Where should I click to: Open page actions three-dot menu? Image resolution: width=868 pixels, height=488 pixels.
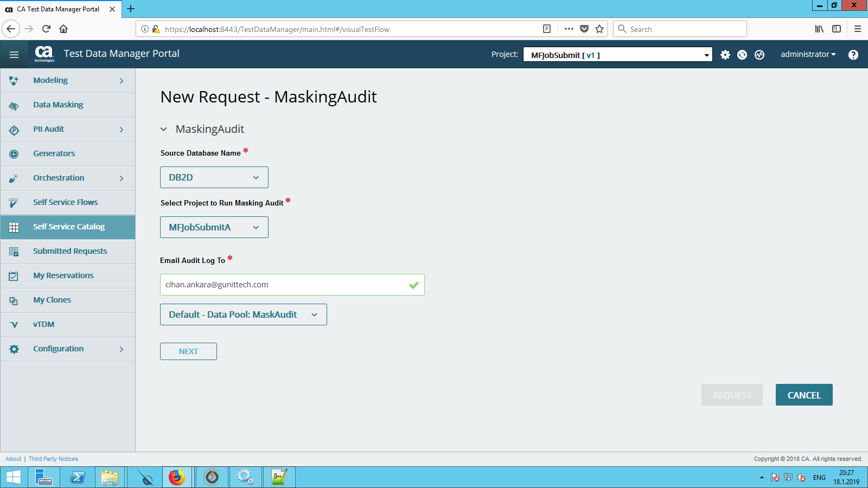(x=569, y=29)
